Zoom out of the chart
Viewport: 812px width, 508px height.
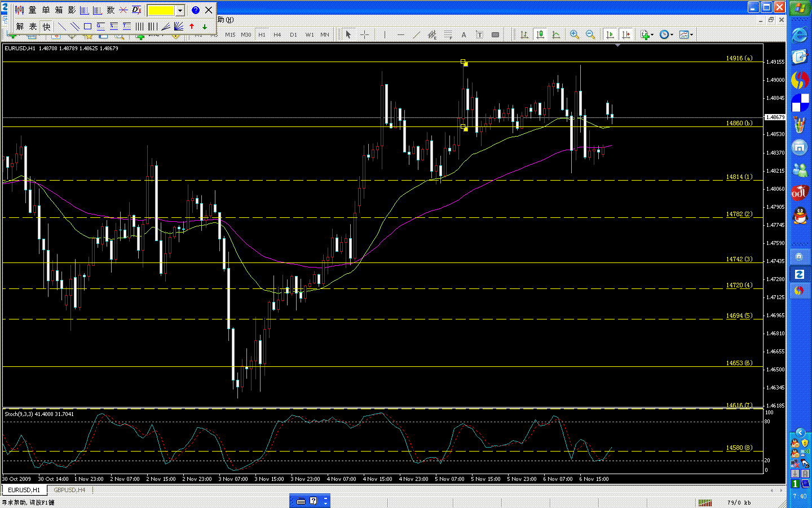pos(590,35)
